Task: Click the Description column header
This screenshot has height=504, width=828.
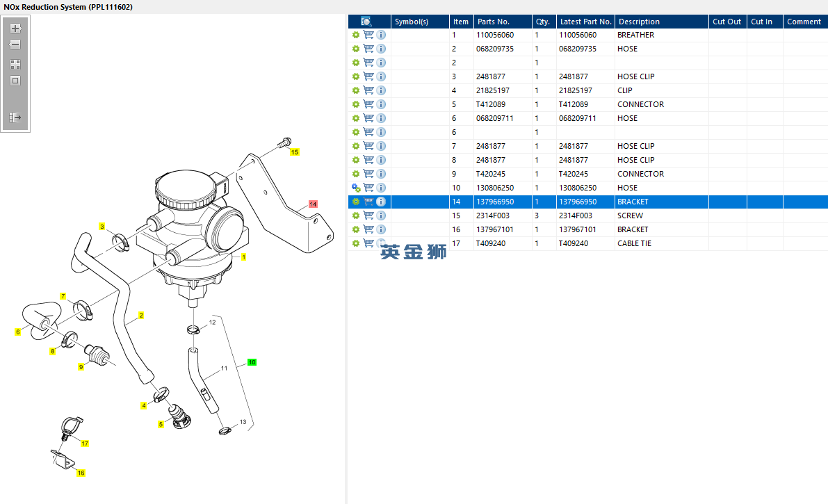Action: click(662, 22)
